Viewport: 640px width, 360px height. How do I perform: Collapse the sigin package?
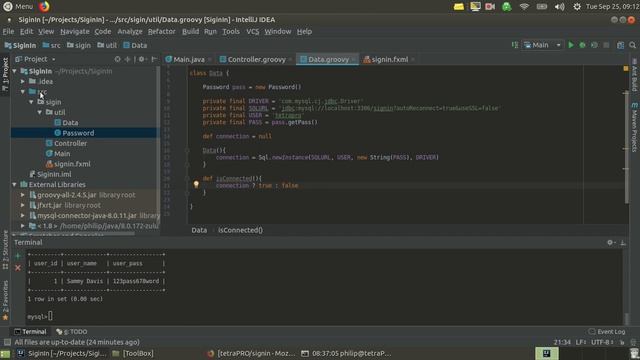[x=31, y=102]
